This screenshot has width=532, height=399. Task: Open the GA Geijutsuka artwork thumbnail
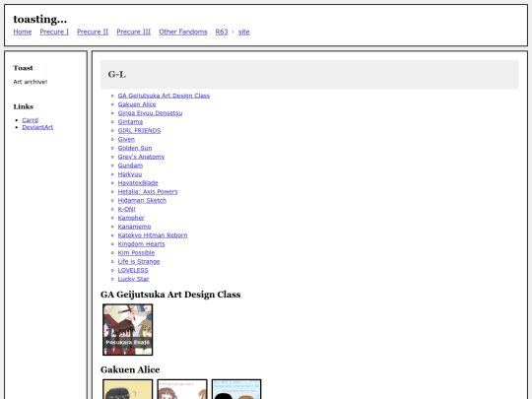click(128, 330)
